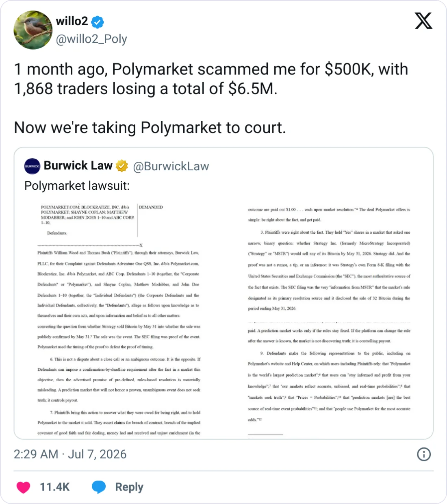The width and height of the screenshot is (447, 504).
Task: Open the @BurwickLaw handle
Action: point(171,166)
